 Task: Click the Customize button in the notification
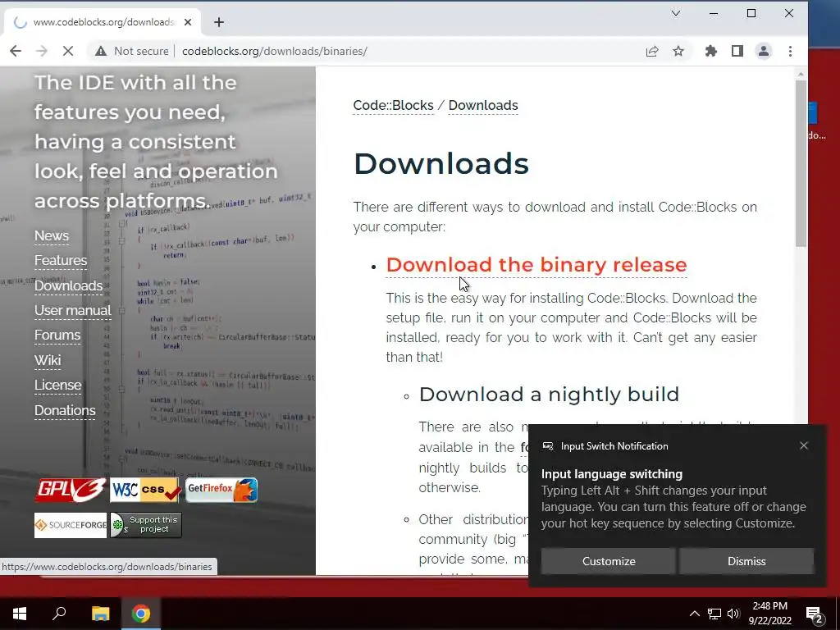tap(609, 561)
